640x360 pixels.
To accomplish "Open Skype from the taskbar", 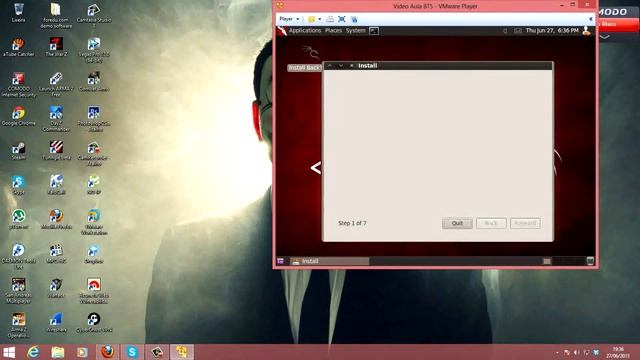I will (132, 352).
